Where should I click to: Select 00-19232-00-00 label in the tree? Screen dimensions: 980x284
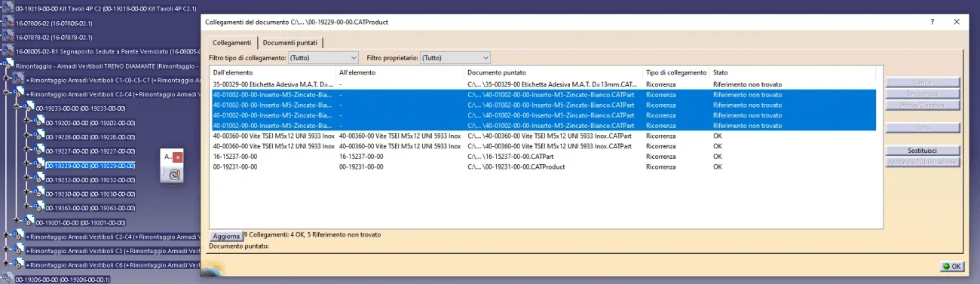(90, 179)
